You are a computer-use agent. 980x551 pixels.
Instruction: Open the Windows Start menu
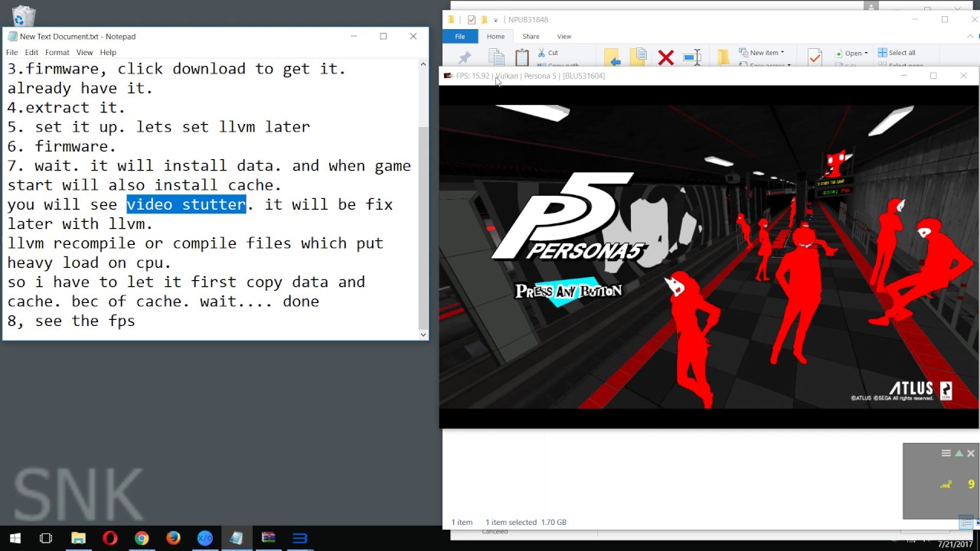[x=15, y=538]
